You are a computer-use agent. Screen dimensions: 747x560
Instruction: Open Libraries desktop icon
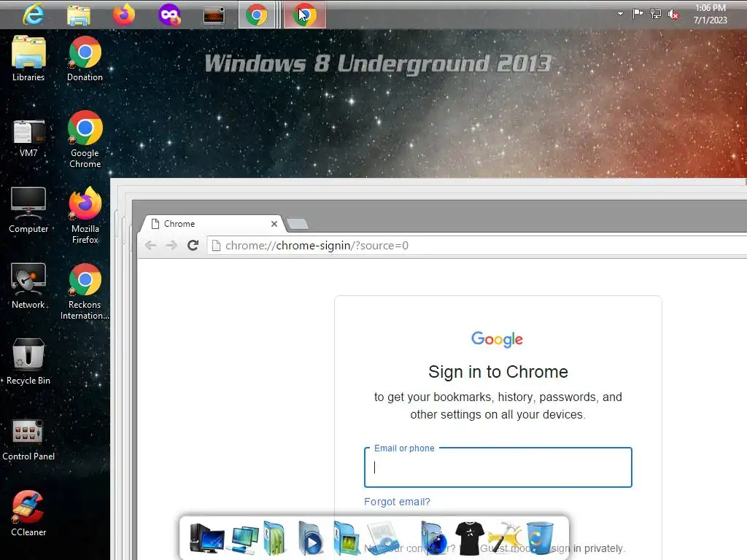click(x=28, y=59)
